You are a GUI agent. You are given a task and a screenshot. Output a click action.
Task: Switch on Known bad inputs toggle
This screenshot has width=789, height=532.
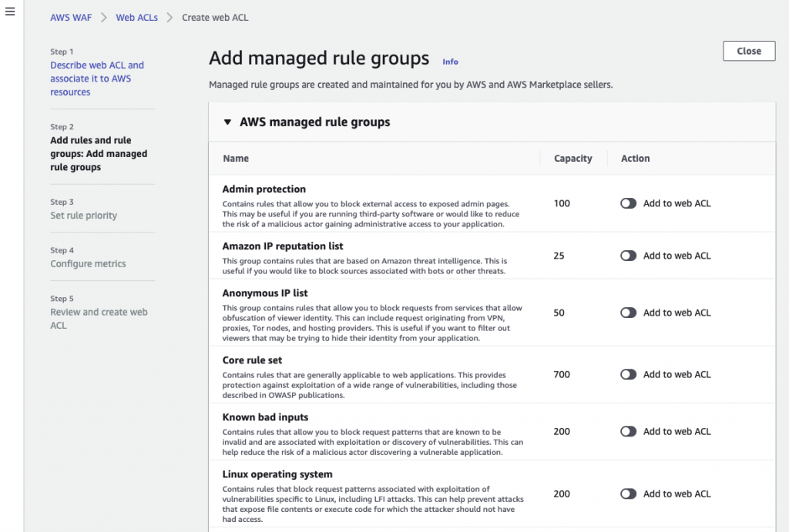click(x=628, y=431)
